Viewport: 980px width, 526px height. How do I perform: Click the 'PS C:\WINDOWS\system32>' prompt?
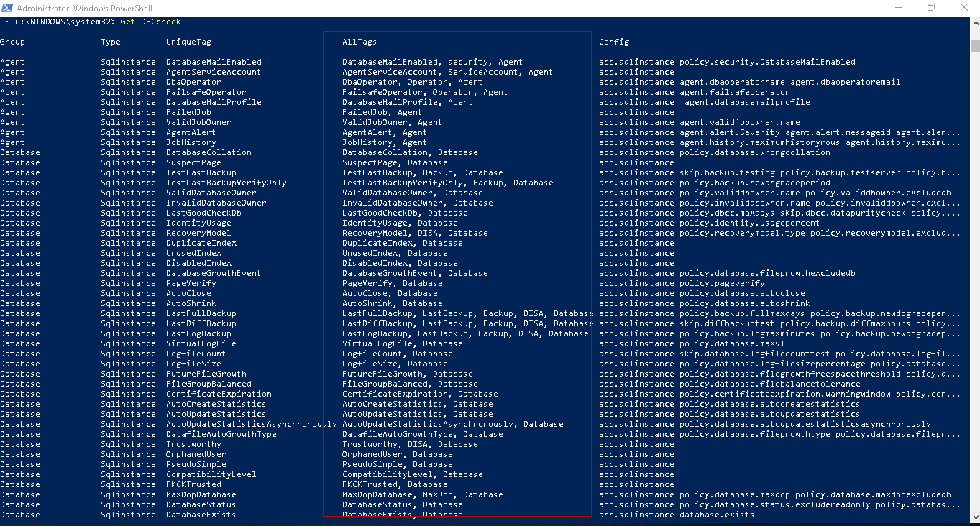[58, 22]
